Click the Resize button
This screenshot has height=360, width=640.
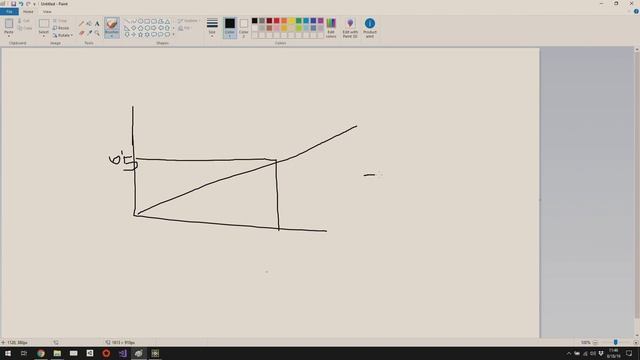[61, 28]
